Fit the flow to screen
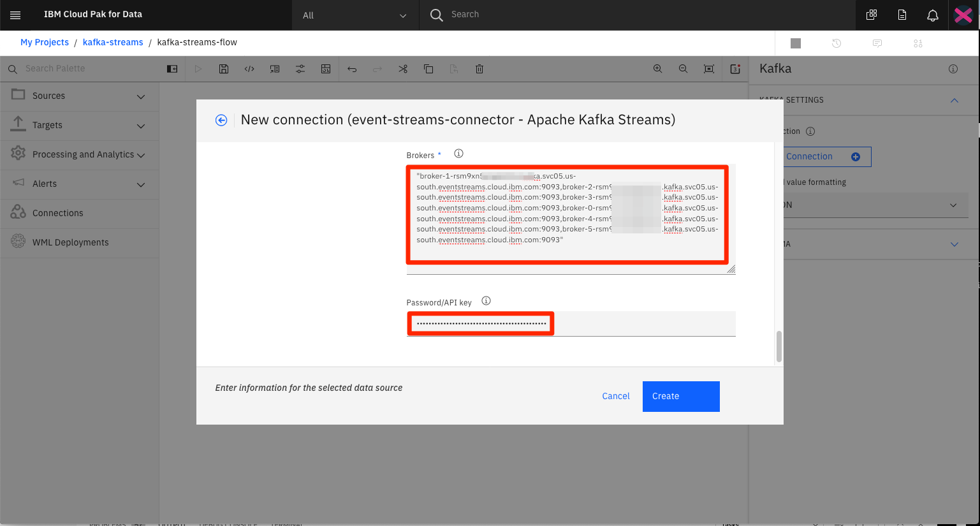This screenshot has width=980, height=526. pyautogui.click(x=708, y=69)
